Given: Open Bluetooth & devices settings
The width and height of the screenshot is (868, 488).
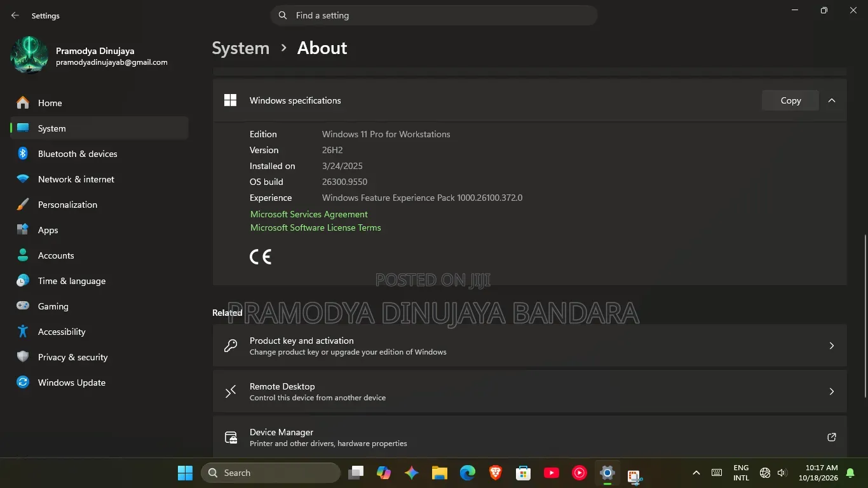Looking at the screenshot, I should 99,154.
